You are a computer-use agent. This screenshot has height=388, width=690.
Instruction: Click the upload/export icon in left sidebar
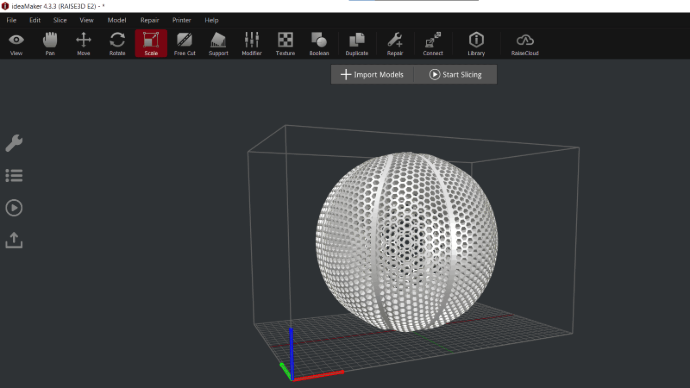pyautogui.click(x=14, y=240)
